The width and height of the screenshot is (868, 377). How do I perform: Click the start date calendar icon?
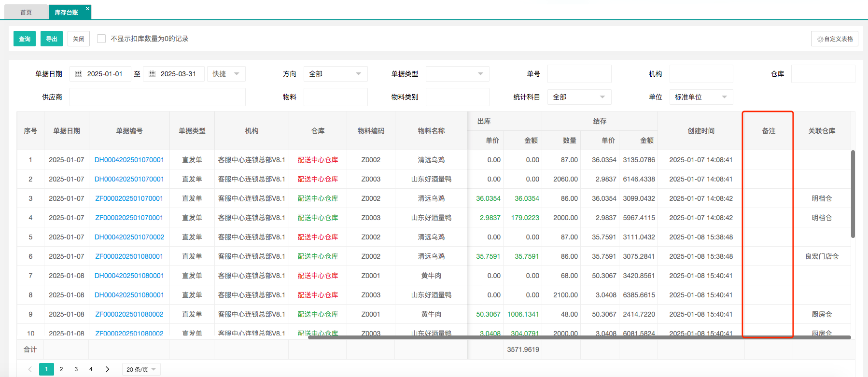point(79,74)
